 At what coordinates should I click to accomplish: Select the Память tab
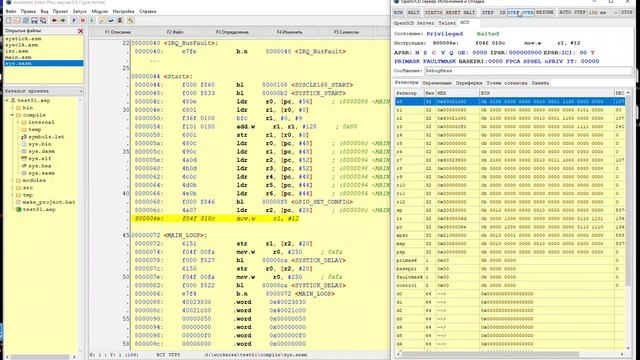point(540,83)
